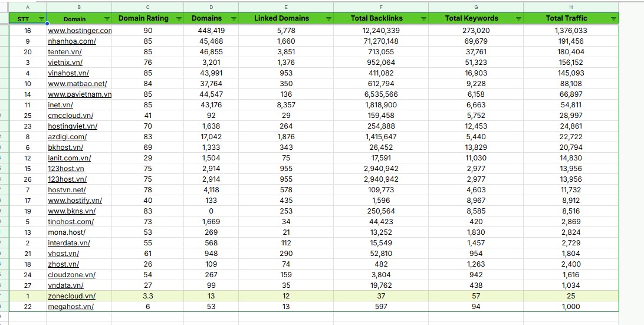The width and height of the screenshot is (644, 325).
Task: Open the tenten.vn/ link
Action: tap(65, 52)
